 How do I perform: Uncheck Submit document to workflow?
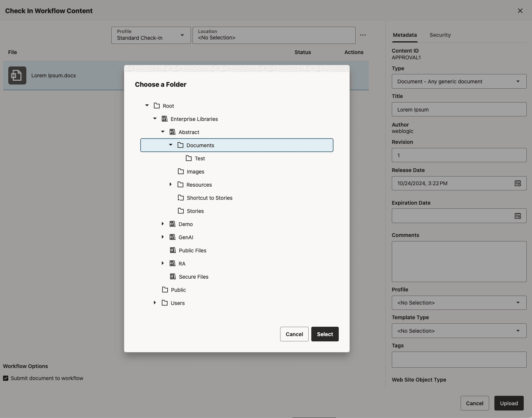[6, 378]
